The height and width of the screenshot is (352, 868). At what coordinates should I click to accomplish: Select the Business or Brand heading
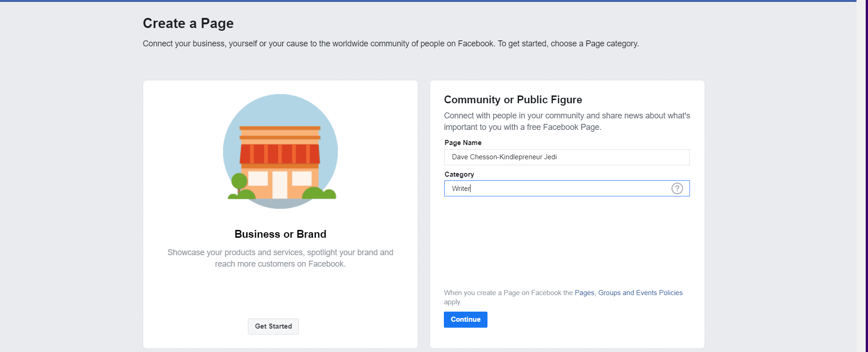click(x=280, y=234)
